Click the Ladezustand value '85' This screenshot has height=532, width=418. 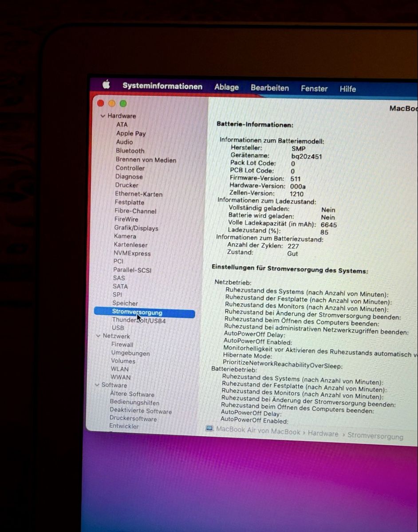click(x=324, y=232)
